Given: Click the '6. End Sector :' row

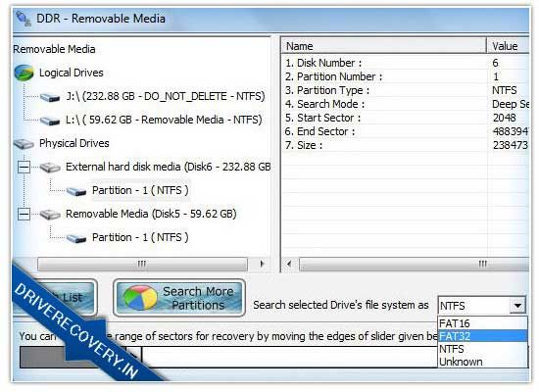Looking at the screenshot, I should coord(405,131).
